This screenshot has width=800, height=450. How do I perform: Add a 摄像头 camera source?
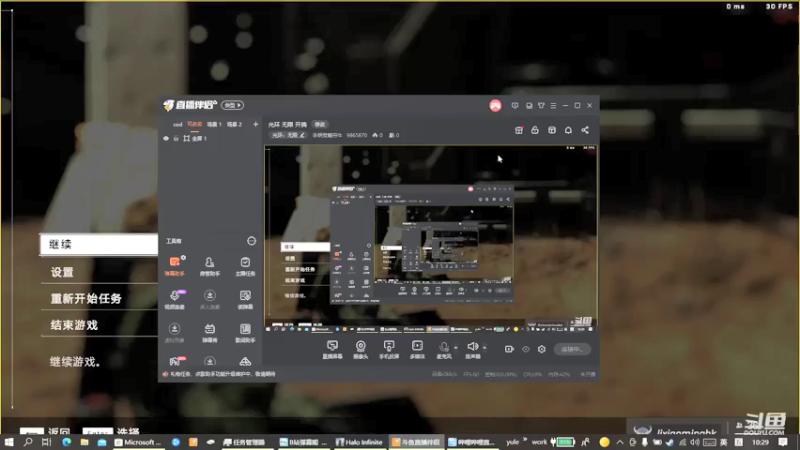pyautogui.click(x=361, y=349)
